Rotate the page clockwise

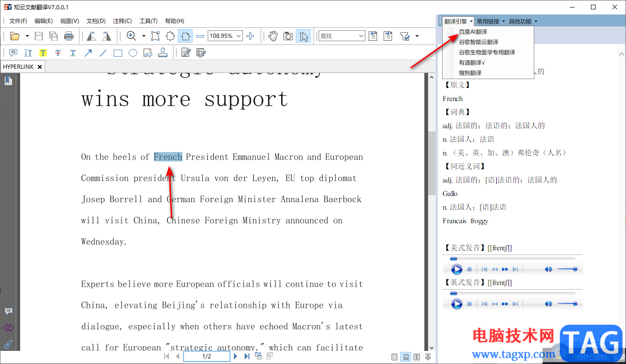[x=107, y=36]
